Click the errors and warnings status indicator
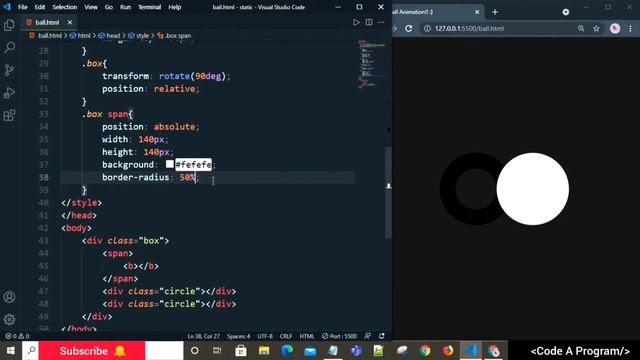The image size is (640, 360). point(17,336)
